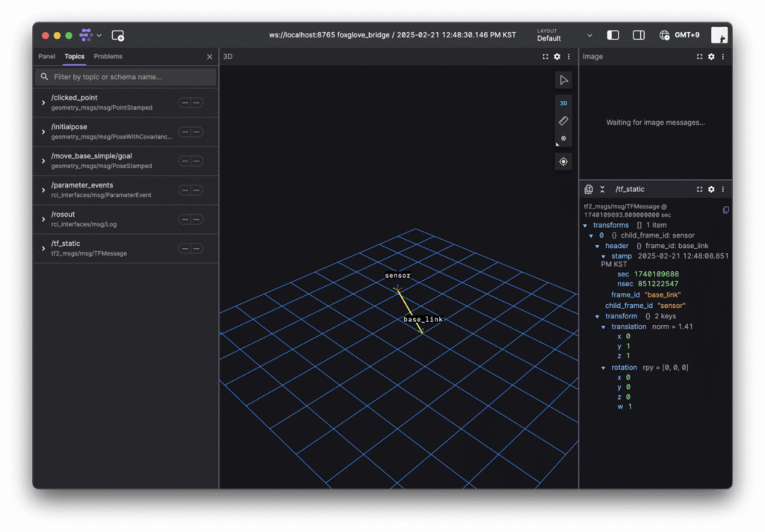Image resolution: width=765 pixels, height=532 pixels.
Task: Click the publish point tool icon
Action: (563, 138)
